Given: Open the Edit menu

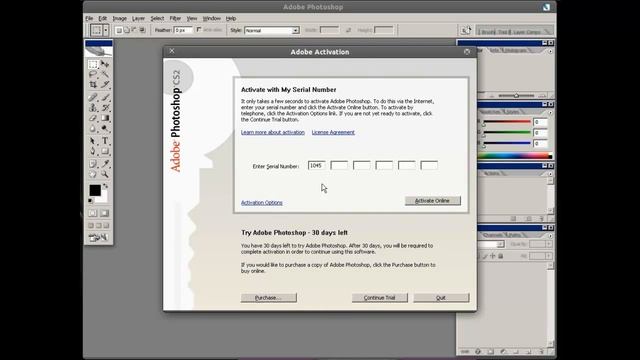Looking at the screenshot, I should [102, 18].
